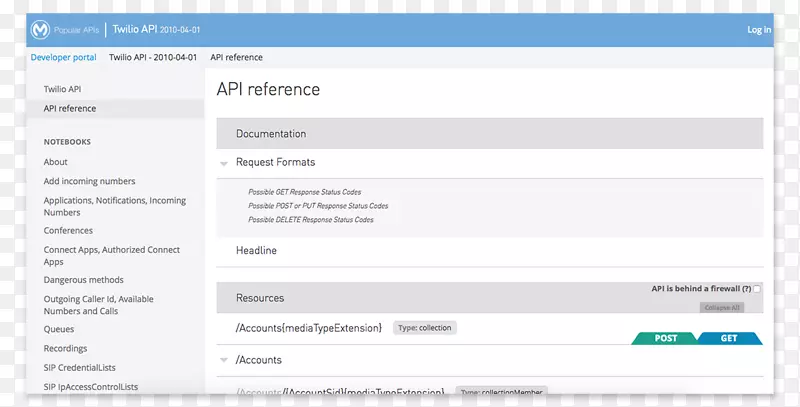800x407 pixels.
Task: Open the Conferences notebook
Action: coord(68,231)
